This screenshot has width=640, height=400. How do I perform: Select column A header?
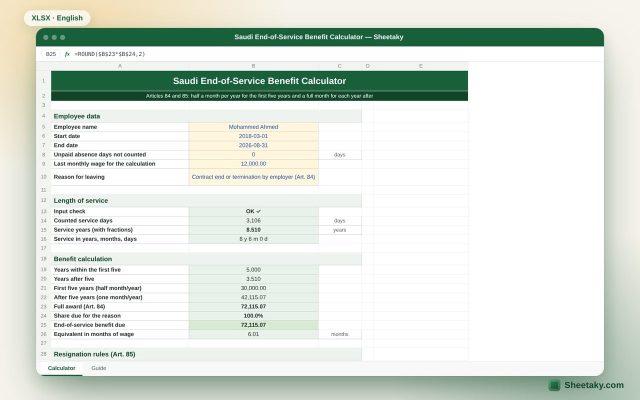(120, 66)
